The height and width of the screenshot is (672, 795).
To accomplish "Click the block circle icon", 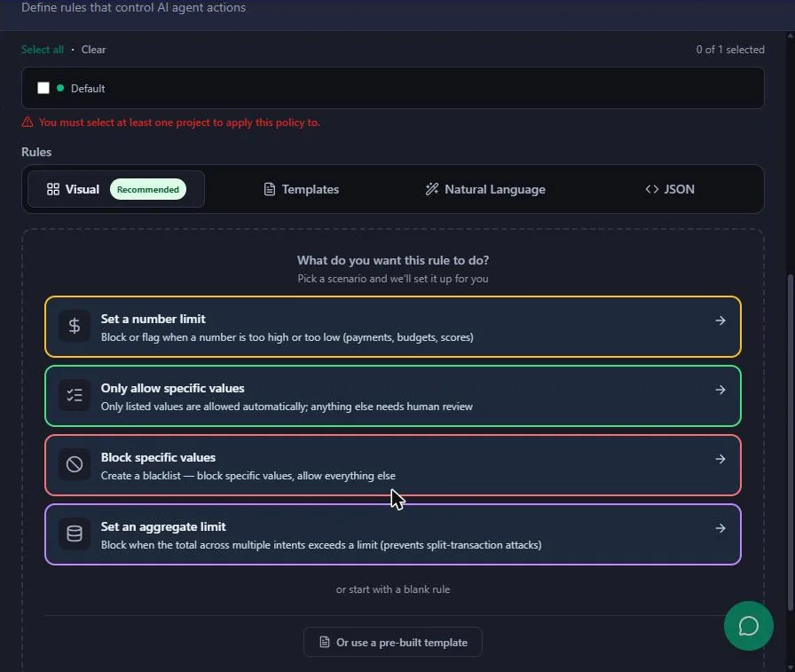I will click(x=75, y=464).
